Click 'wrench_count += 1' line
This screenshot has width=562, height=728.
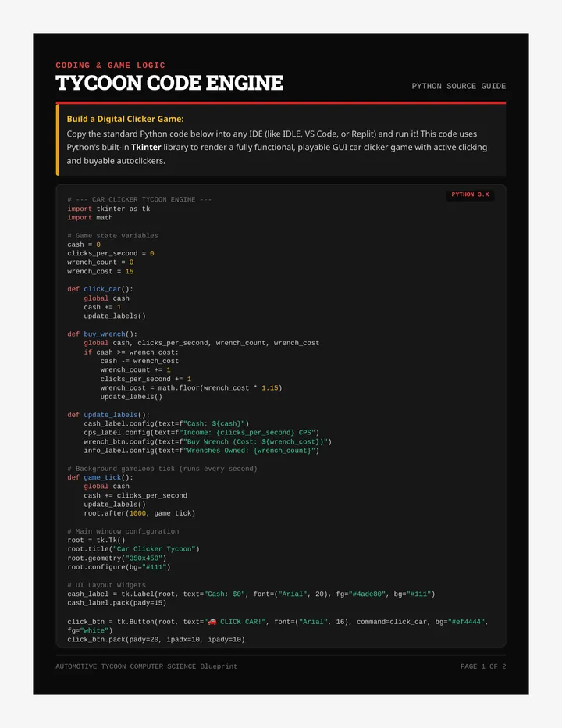pyautogui.click(x=136, y=370)
